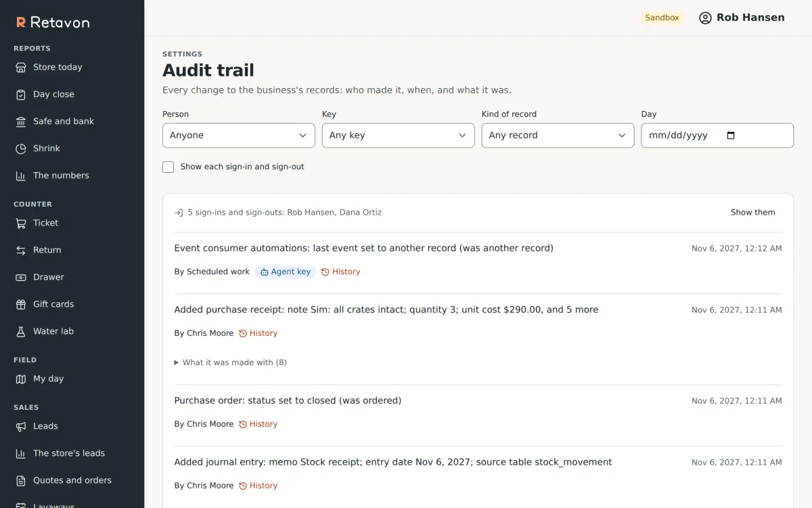
Task: Open Store today via its storefront icon
Action: (21, 67)
